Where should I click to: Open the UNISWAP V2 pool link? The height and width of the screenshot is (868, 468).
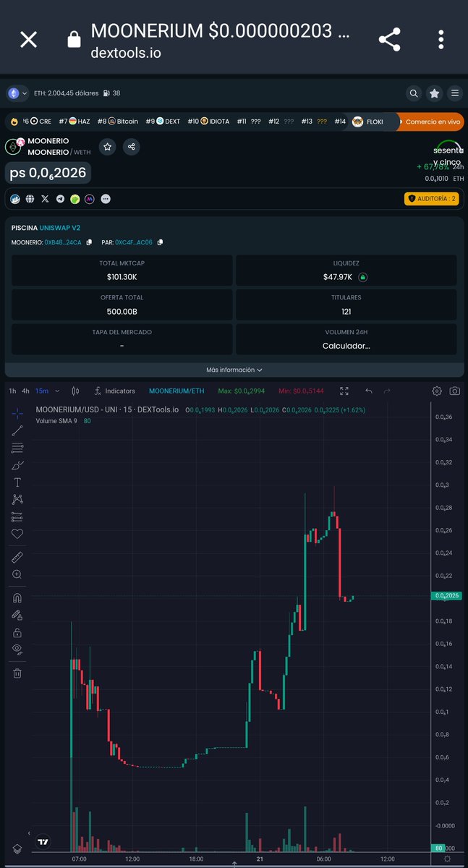tap(60, 227)
